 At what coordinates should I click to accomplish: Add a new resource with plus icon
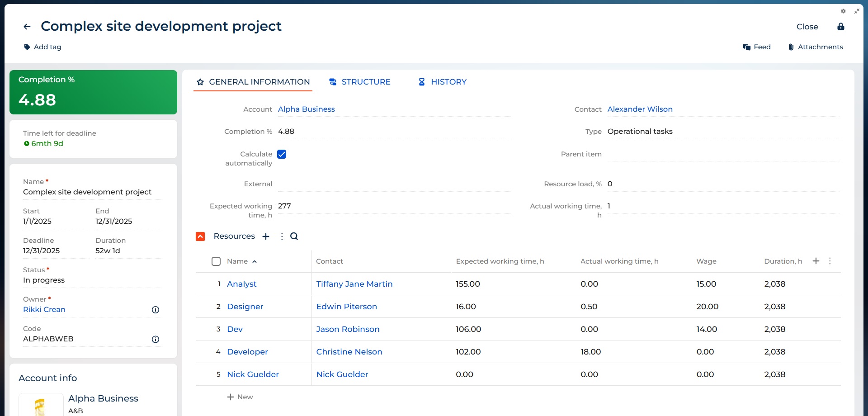(266, 236)
